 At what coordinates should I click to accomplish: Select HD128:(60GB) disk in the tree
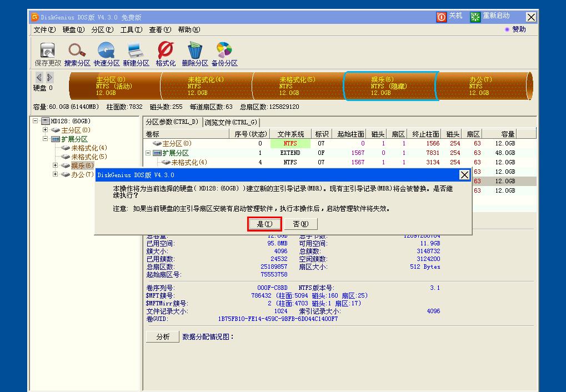click(x=71, y=121)
